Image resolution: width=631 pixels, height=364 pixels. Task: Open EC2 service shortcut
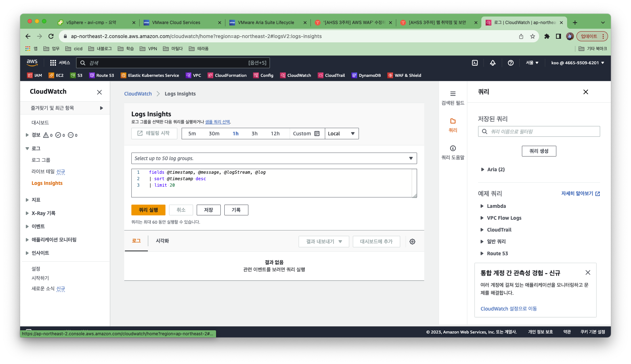click(56, 75)
